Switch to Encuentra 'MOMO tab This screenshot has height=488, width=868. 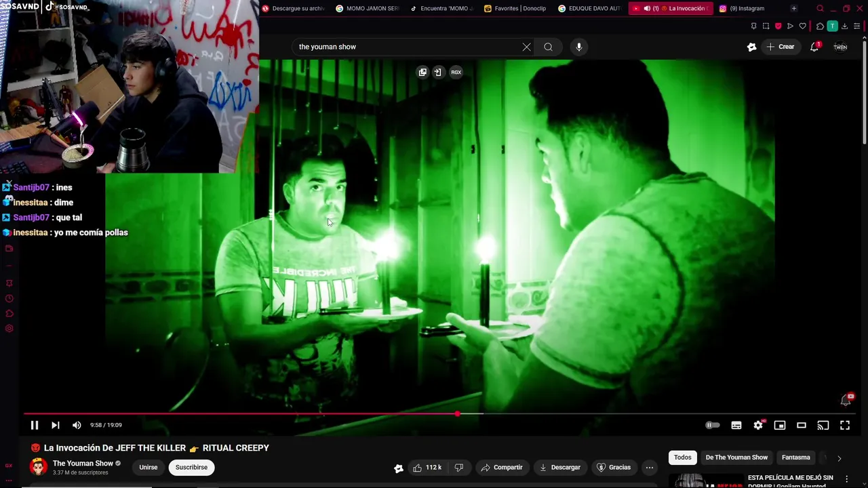coord(441,8)
